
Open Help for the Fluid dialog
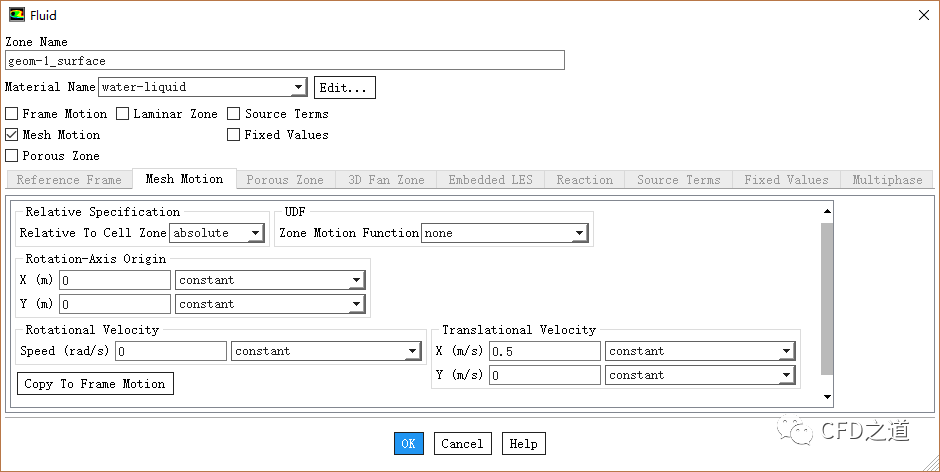(x=523, y=444)
